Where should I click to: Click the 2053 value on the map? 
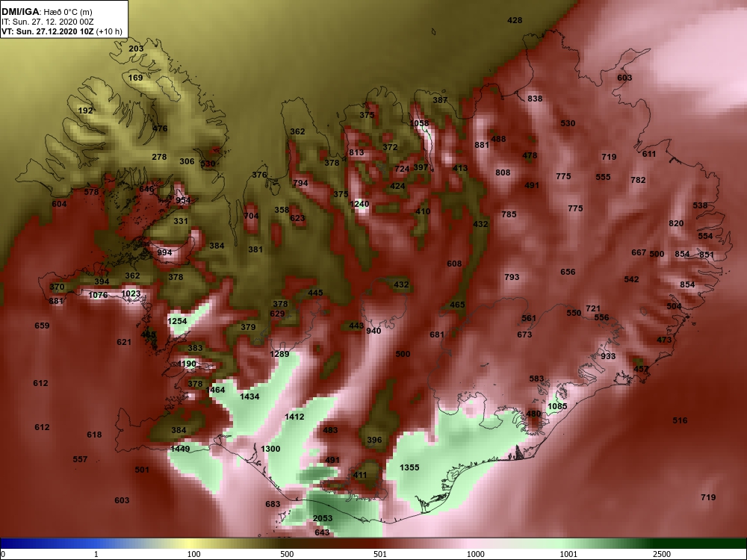click(323, 519)
